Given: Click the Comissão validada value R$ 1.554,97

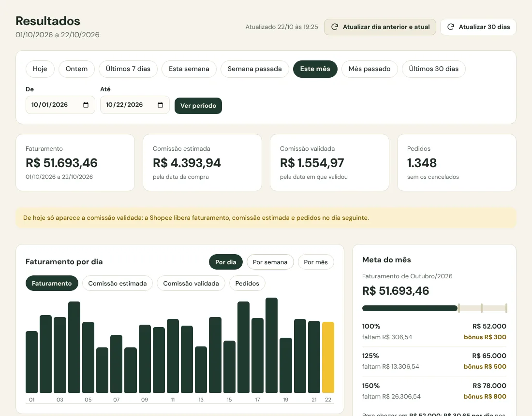Looking at the screenshot, I should click(312, 163).
